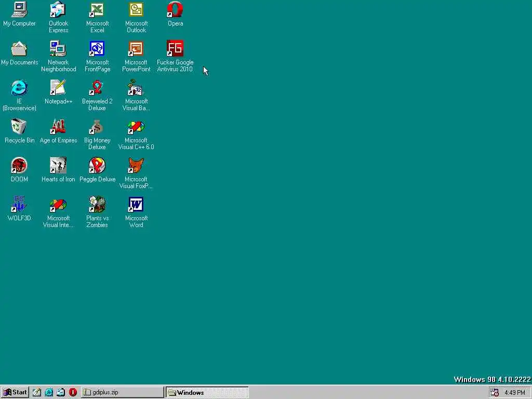This screenshot has width=532, height=399.
Task: Click the 4:49 PM system clock
Action: tap(515, 393)
